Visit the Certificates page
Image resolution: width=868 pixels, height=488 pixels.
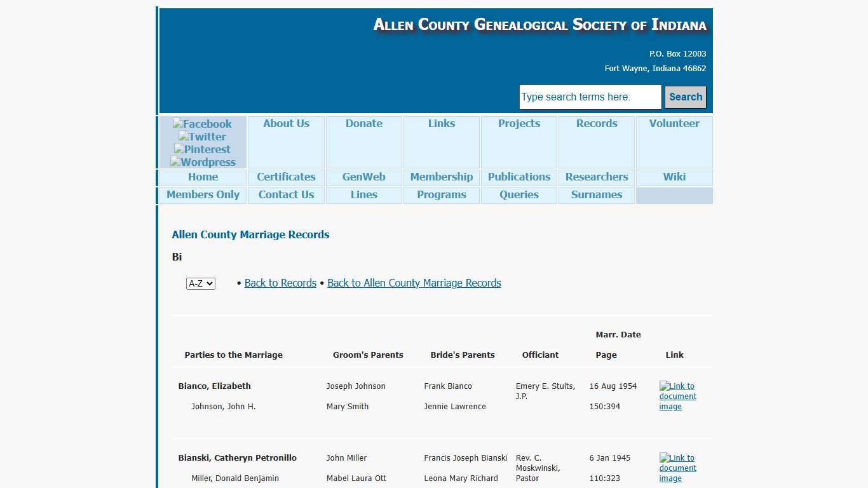click(286, 177)
